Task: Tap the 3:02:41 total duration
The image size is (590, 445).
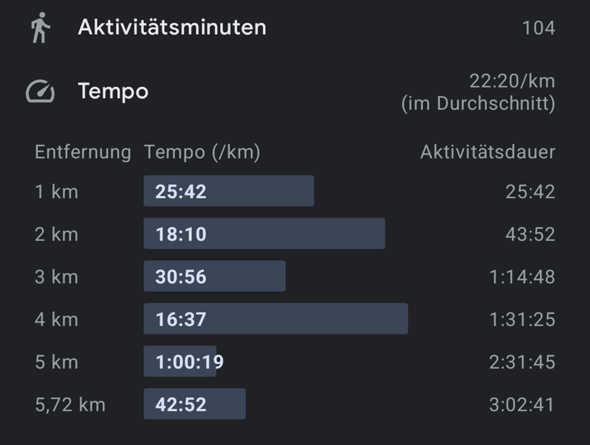Action: (x=522, y=405)
